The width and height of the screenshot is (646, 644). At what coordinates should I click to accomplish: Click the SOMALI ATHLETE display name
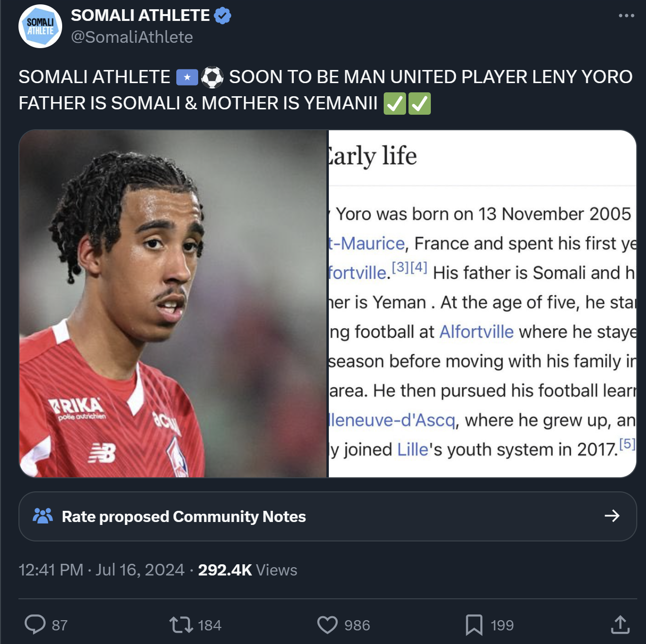click(x=140, y=16)
